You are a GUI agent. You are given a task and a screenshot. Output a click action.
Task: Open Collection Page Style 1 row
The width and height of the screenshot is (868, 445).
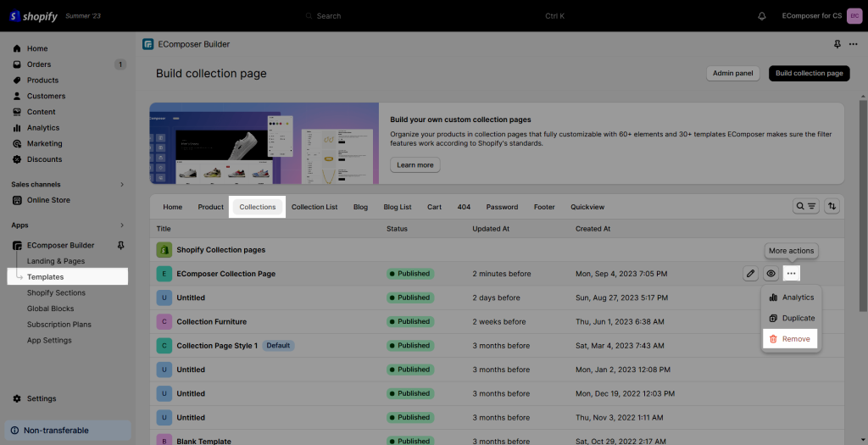pyautogui.click(x=497, y=345)
